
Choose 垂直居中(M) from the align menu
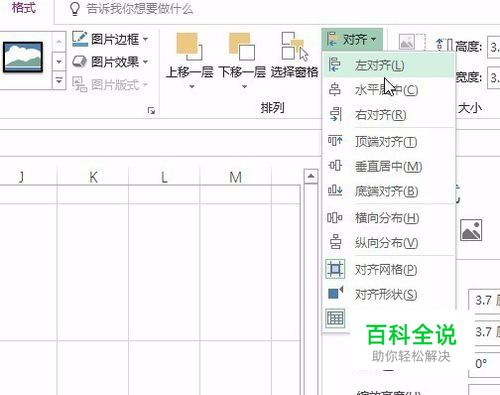tap(389, 166)
